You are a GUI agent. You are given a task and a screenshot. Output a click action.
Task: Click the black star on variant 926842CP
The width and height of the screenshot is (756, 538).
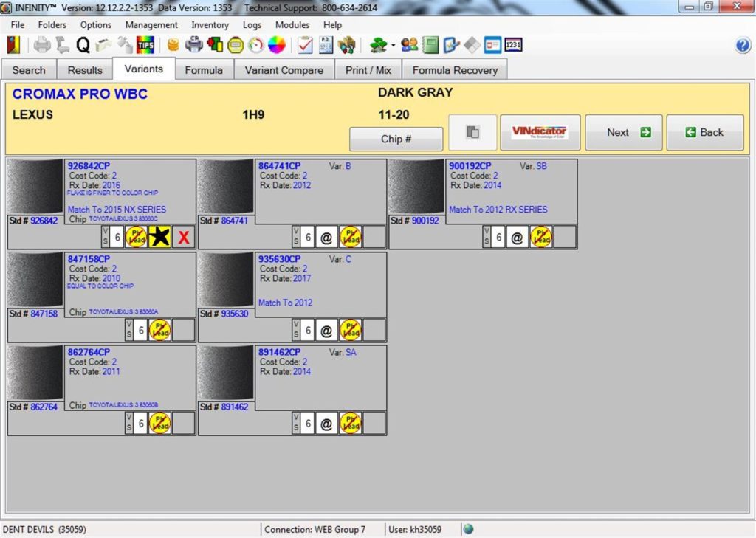tap(159, 237)
